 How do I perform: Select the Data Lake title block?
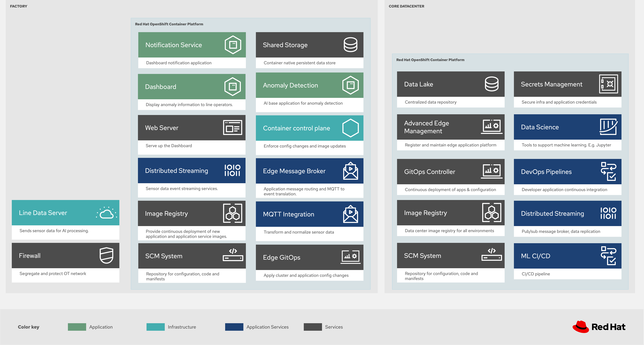click(x=451, y=84)
